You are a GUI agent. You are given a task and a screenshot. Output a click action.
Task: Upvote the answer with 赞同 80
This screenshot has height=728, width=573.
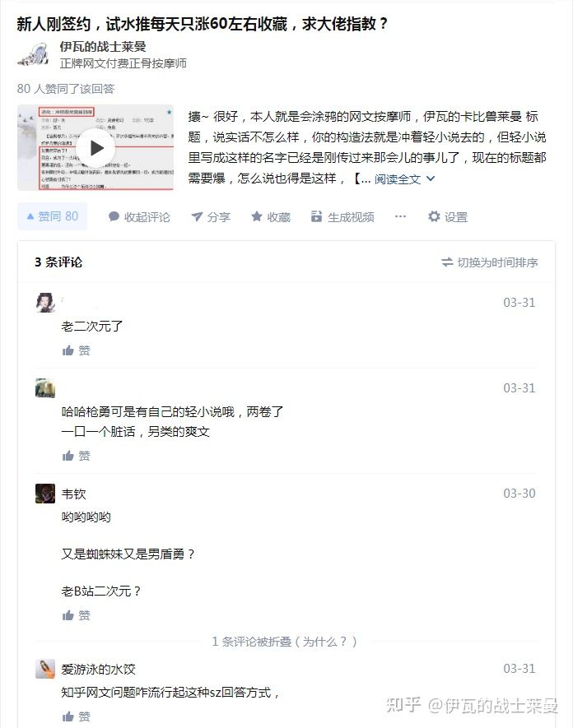click(x=52, y=216)
